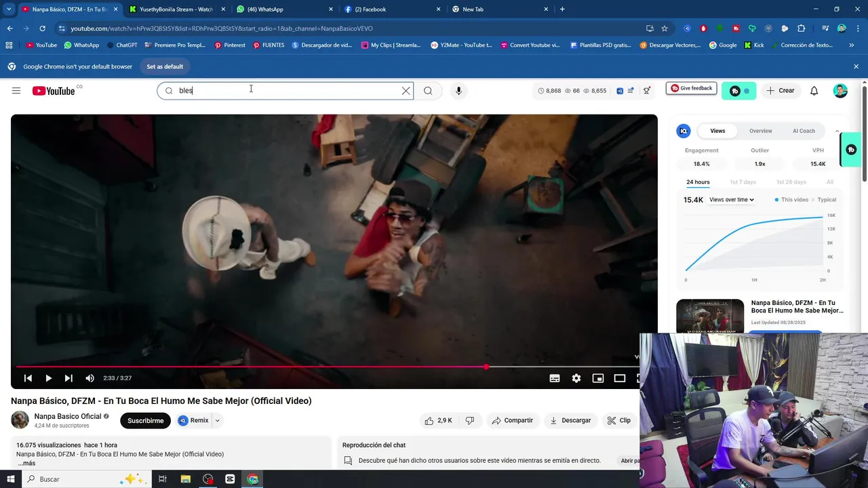Dismiss default browser infobar

tap(856, 66)
